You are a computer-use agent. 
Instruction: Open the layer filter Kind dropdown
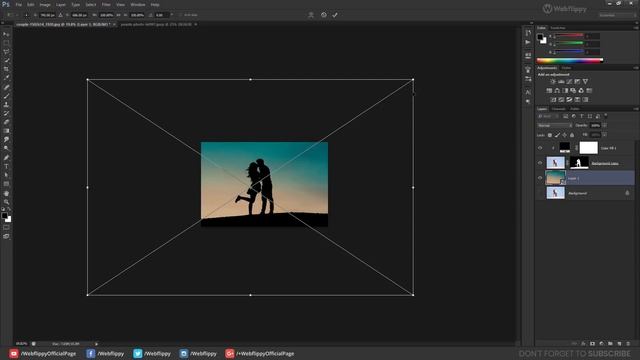[x=547, y=116]
